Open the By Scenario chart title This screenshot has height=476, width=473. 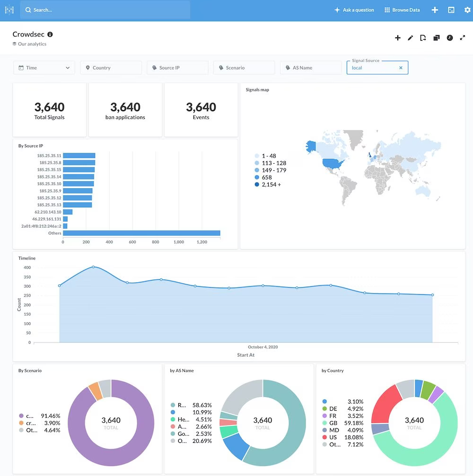(x=30, y=370)
